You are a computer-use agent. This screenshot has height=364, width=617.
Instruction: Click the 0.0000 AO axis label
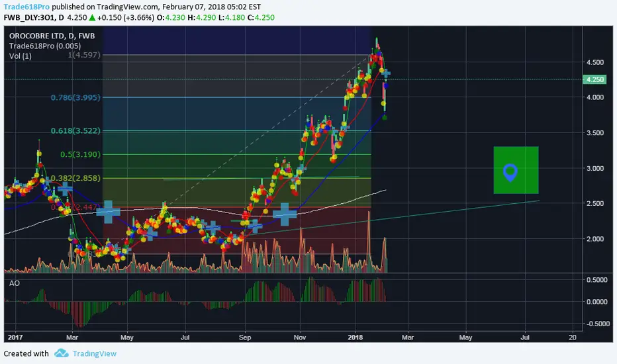597,302
